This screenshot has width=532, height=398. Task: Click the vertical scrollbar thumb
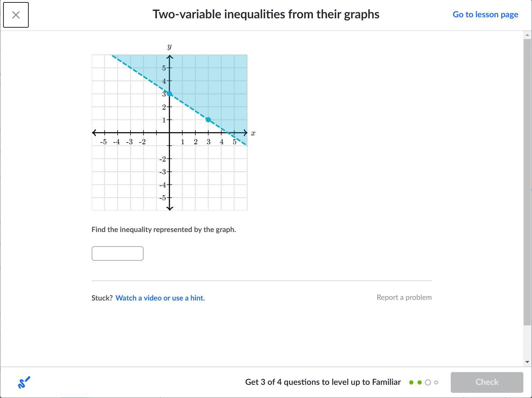(x=527, y=182)
